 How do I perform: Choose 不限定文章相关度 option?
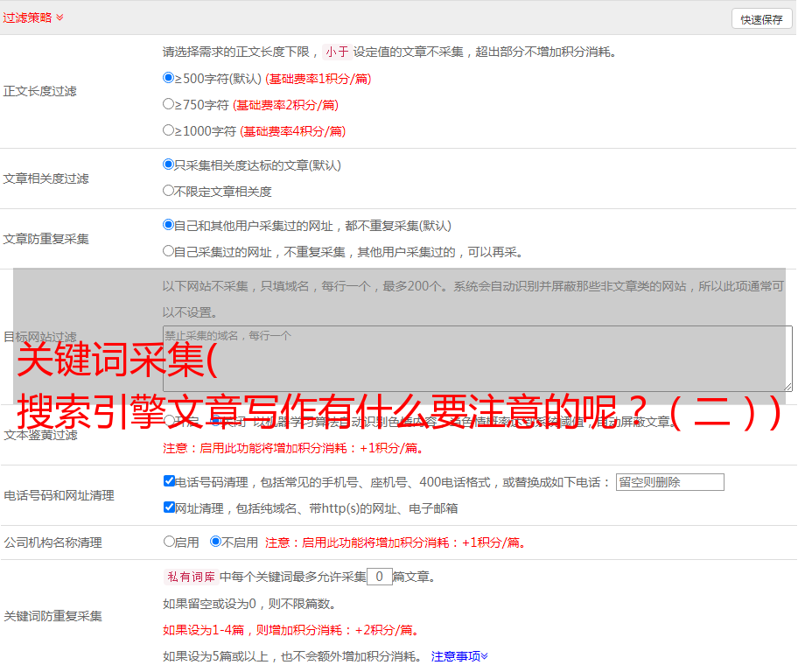[x=168, y=191]
